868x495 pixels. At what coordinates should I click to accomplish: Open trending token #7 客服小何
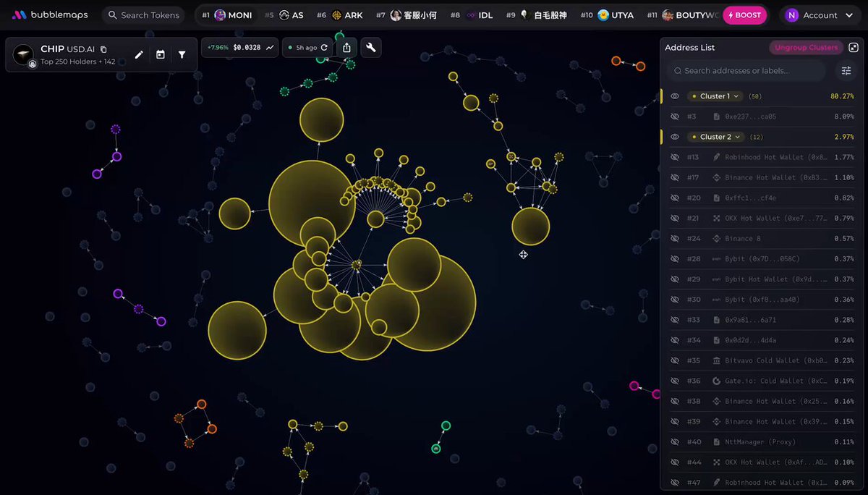(407, 15)
